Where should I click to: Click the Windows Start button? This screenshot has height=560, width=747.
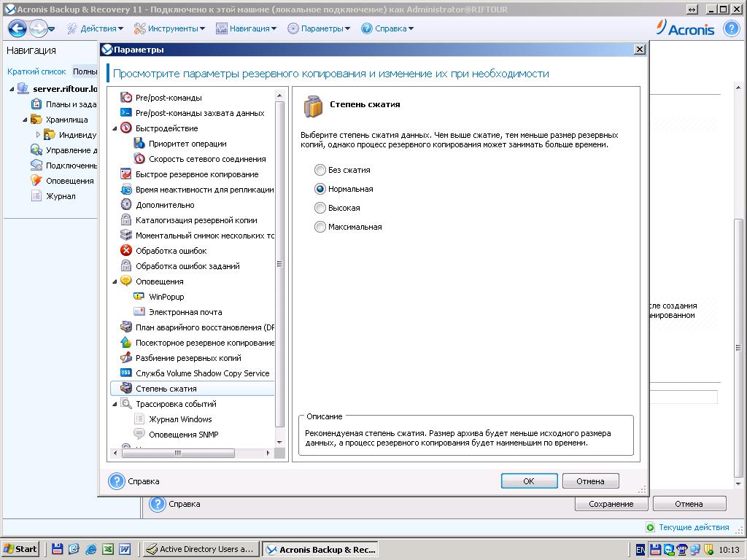20,550
